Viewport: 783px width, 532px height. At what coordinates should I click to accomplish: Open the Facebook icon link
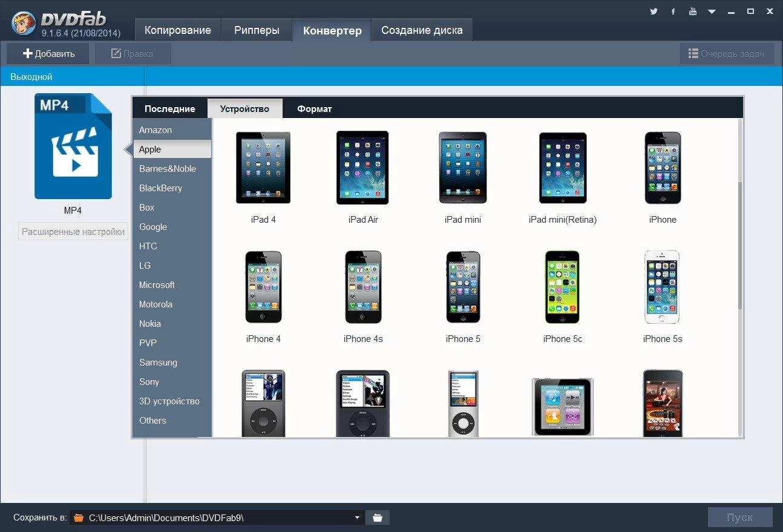point(673,11)
